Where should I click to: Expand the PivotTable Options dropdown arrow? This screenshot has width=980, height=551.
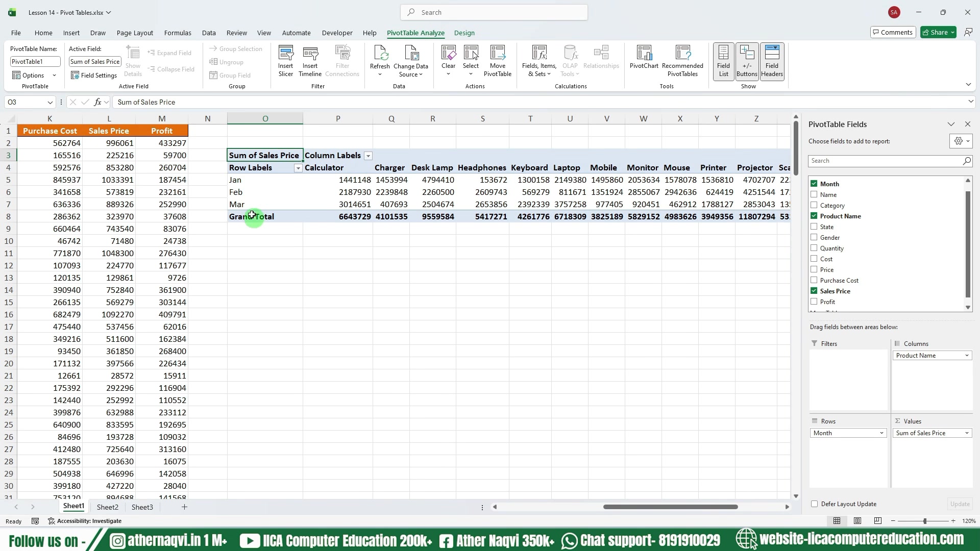[x=54, y=76]
